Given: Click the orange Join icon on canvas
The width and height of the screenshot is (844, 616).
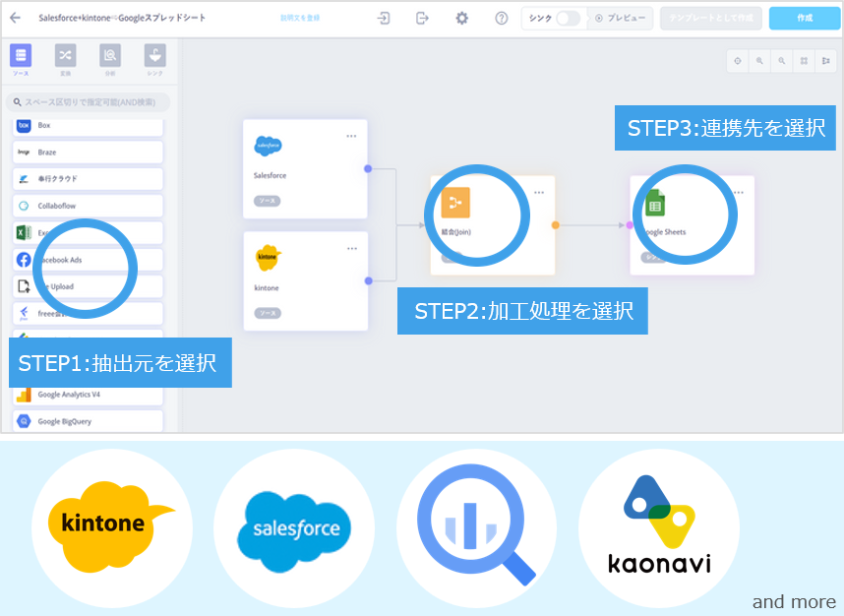Looking at the screenshot, I should [x=455, y=203].
